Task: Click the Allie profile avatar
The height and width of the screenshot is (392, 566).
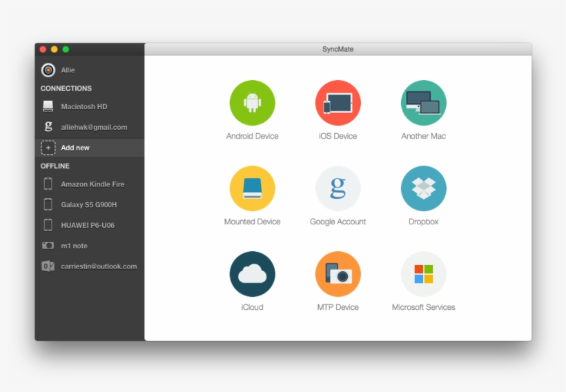Action: tap(48, 70)
